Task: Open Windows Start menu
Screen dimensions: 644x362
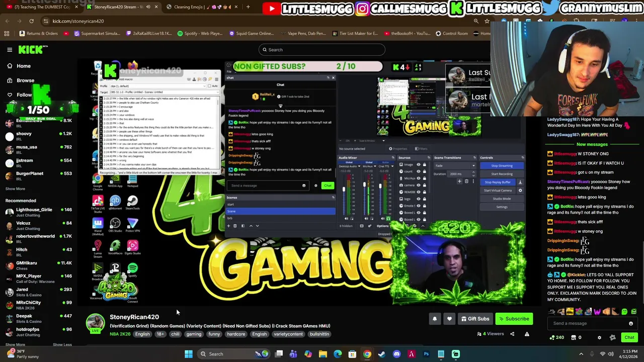Action: [188, 354]
